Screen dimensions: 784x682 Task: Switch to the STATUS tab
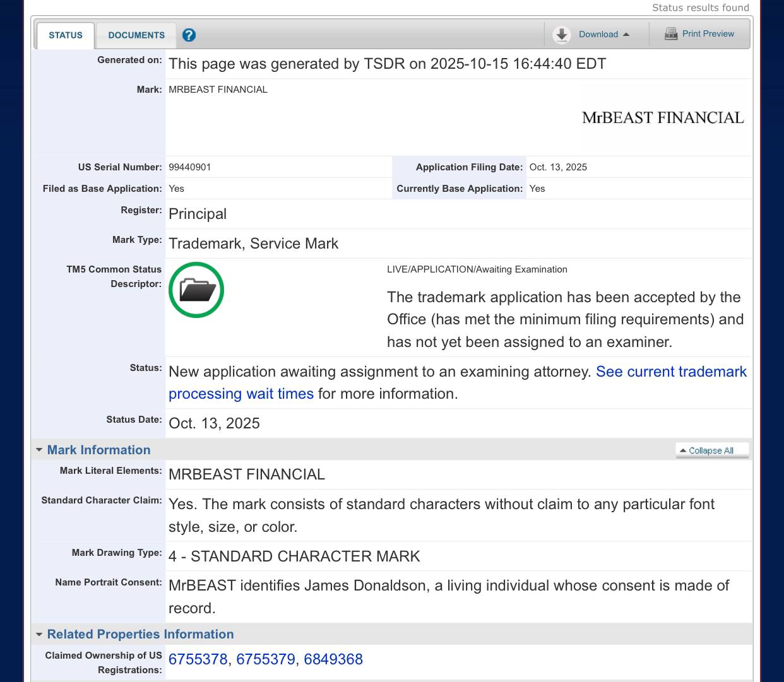tap(66, 35)
